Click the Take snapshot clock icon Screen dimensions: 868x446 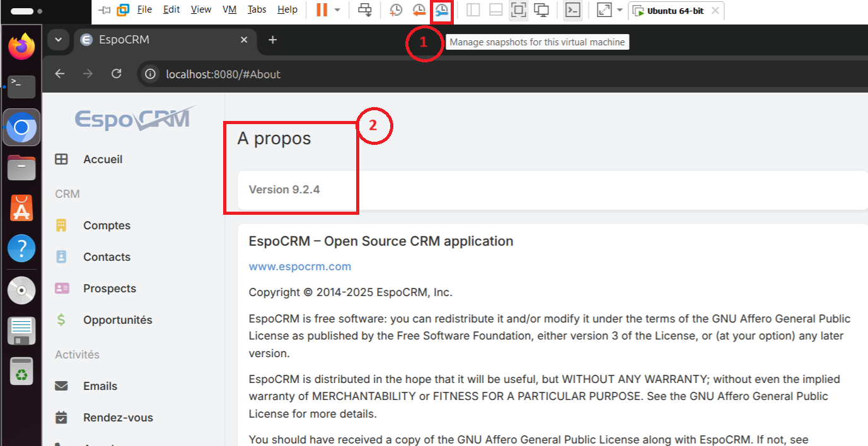pyautogui.click(x=396, y=10)
